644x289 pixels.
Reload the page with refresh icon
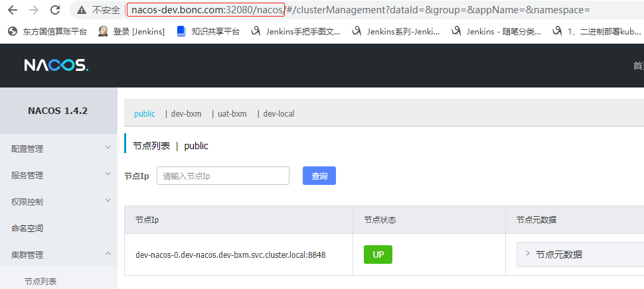tap(55, 10)
